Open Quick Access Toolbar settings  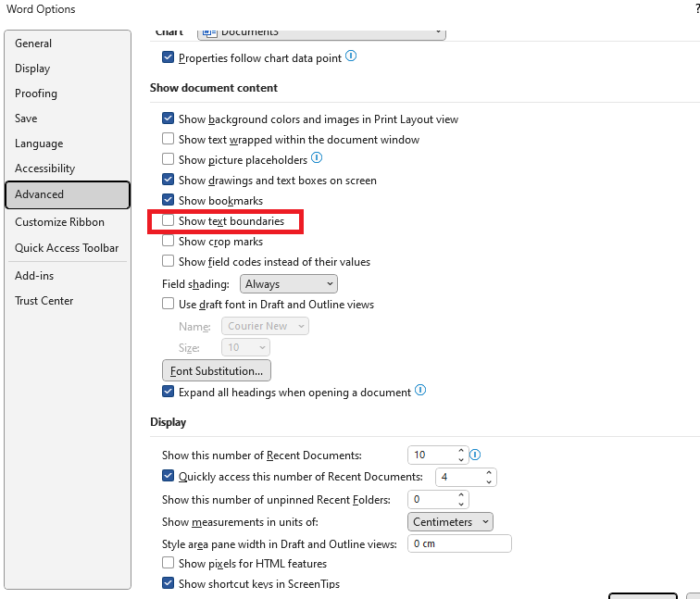(x=68, y=248)
